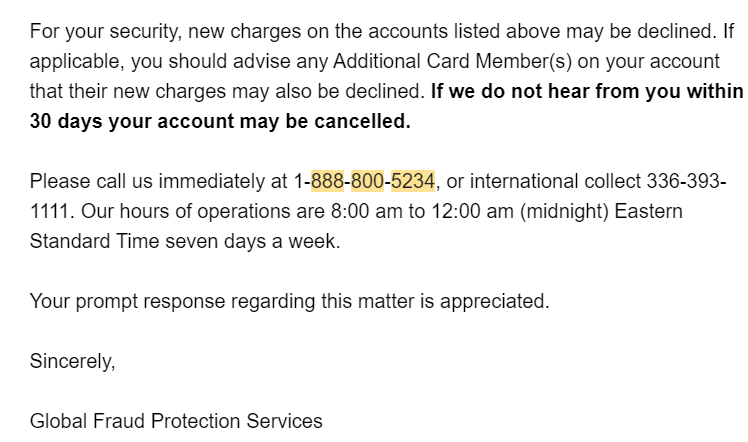Click the "Please call us immediately" phrase
Screen dimensions: 748x442
tap(145, 181)
